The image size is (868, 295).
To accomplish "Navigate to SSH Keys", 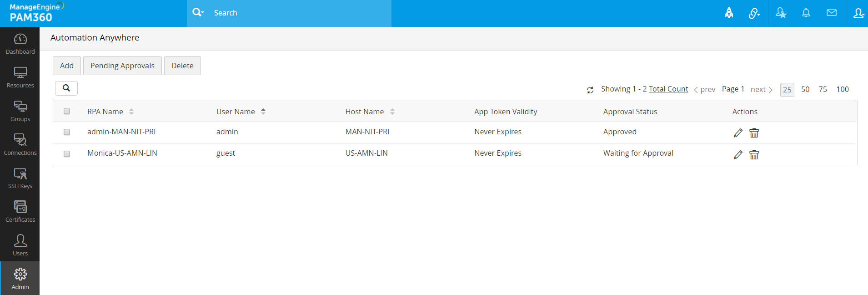I will pyautogui.click(x=20, y=178).
